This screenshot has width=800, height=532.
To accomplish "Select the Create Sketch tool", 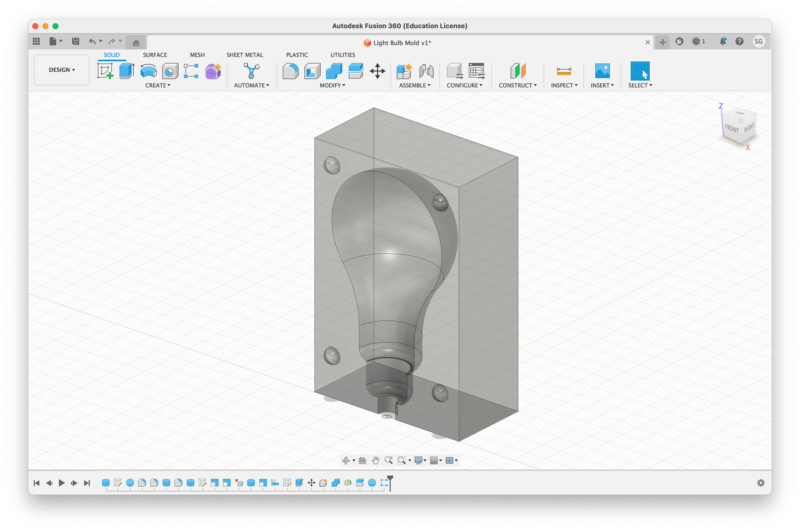I will [105, 71].
